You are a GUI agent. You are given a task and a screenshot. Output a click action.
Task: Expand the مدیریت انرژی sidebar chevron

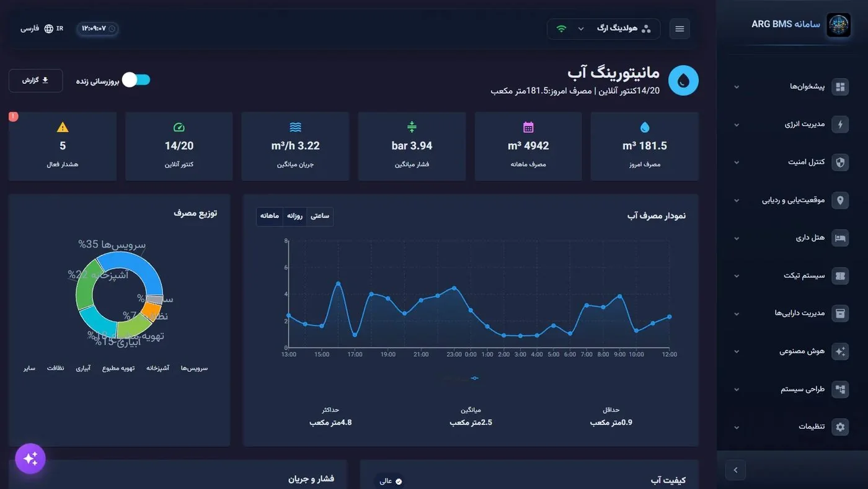737,125
